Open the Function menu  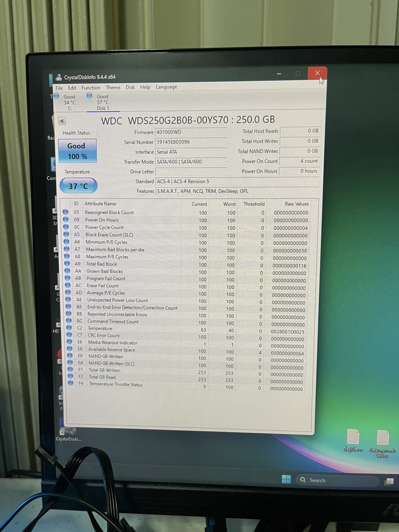[91, 88]
